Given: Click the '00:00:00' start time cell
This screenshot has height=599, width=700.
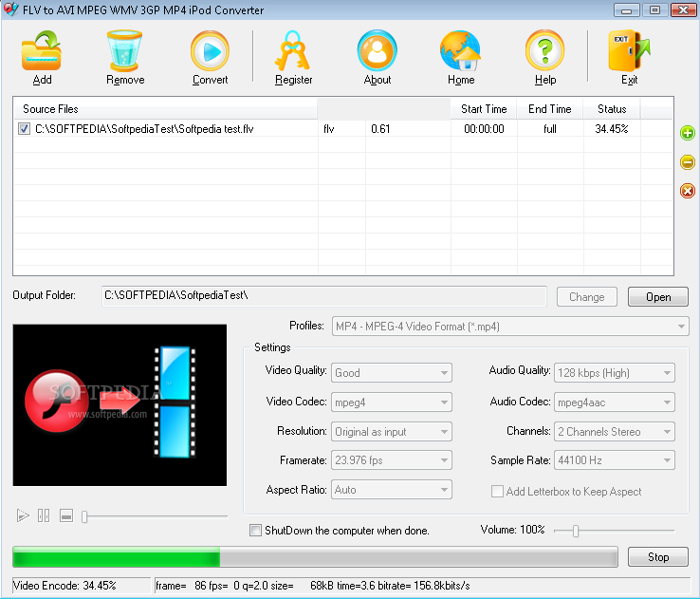Looking at the screenshot, I should pyautogui.click(x=484, y=129).
